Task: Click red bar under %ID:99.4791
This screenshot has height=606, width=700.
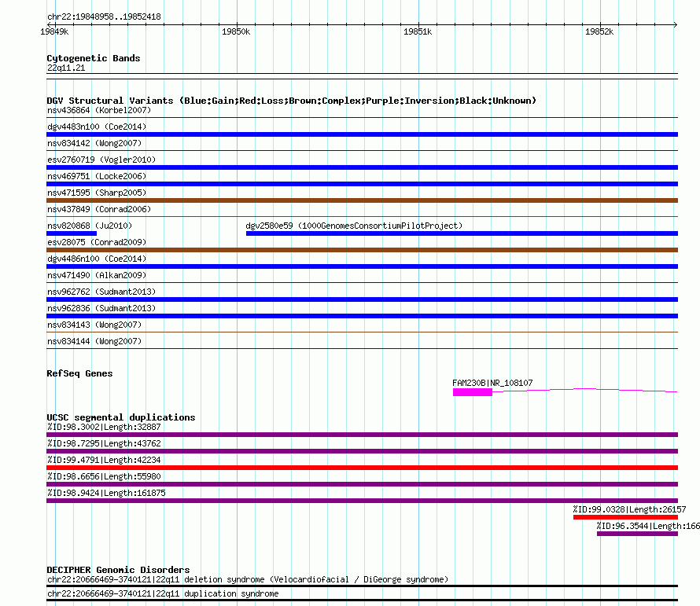Action: pyautogui.click(x=362, y=468)
